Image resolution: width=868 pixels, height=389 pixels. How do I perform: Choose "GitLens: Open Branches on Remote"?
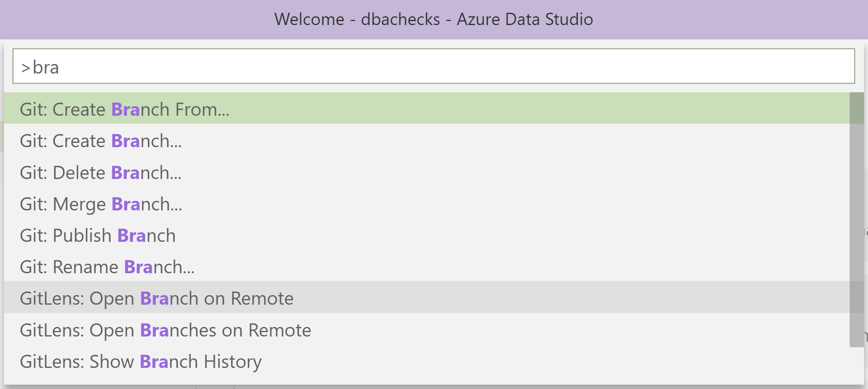click(165, 331)
